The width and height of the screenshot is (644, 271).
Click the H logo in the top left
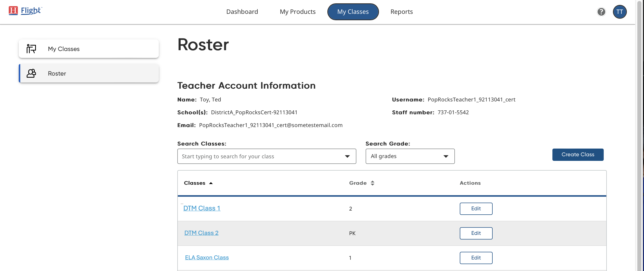coord(14,10)
